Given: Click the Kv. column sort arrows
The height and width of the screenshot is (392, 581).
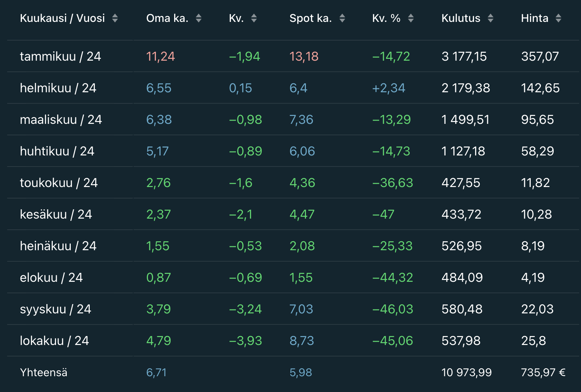Looking at the screenshot, I should click(254, 18).
